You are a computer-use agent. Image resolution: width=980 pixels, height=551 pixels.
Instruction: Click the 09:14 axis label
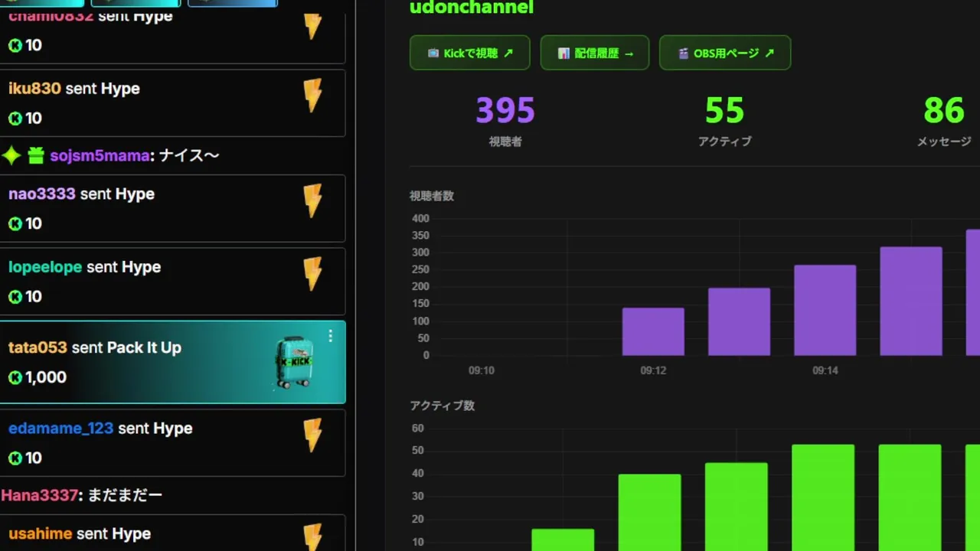click(x=825, y=370)
